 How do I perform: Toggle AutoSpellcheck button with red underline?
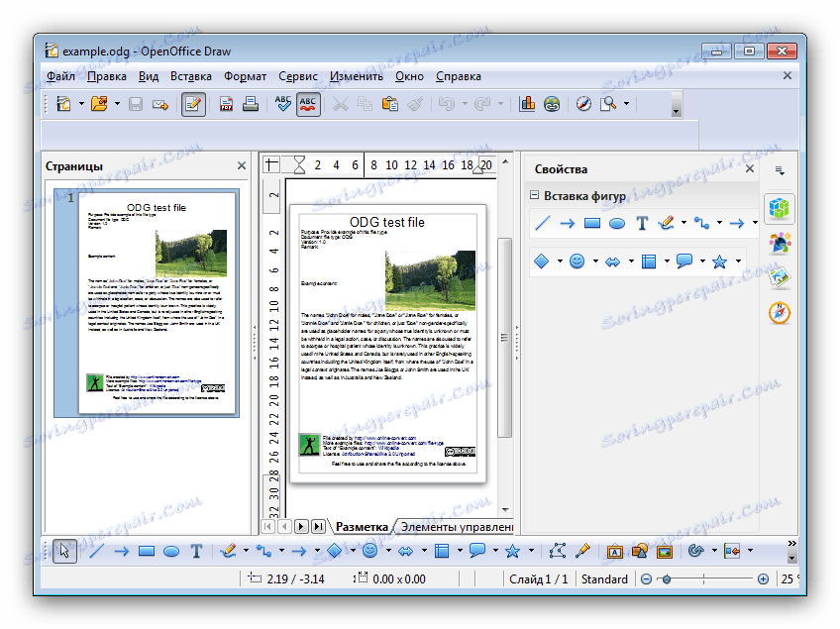click(x=308, y=103)
